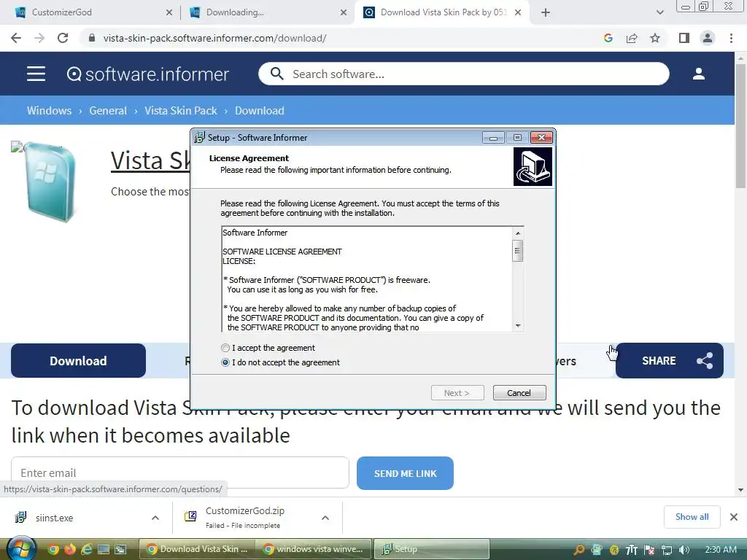Click the taskbar clock 2:30 AM
747x560 pixels.
pos(720,550)
